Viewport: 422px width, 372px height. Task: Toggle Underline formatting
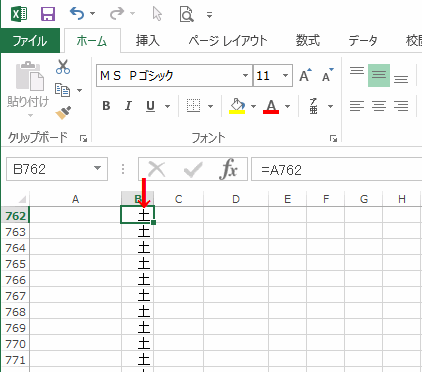[x=151, y=106]
